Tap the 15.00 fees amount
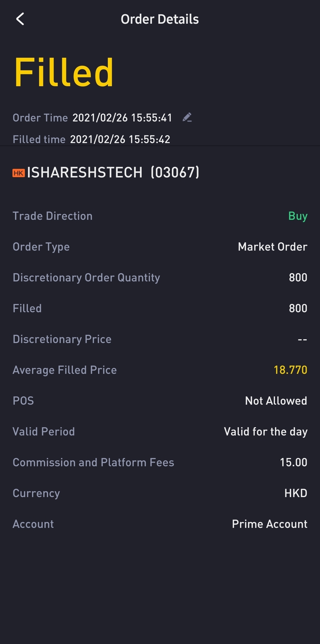This screenshot has height=644, width=320. tap(293, 462)
